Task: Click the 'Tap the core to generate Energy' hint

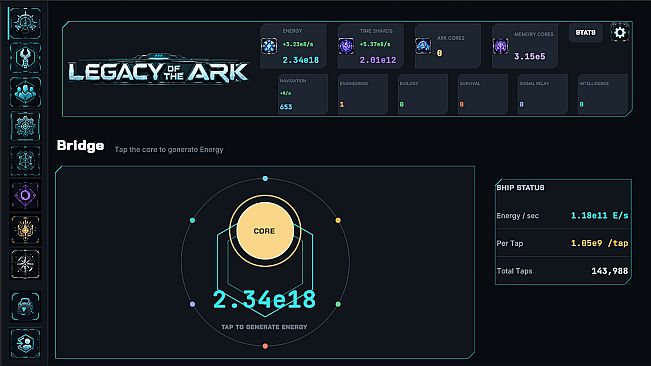Action: pos(169,149)
